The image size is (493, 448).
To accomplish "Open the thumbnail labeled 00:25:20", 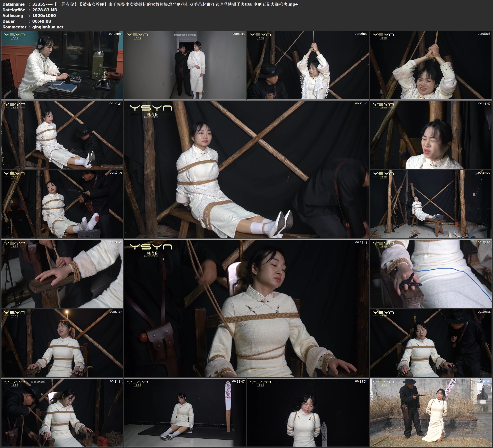I will pyautogui.click(x=431, y=273).
